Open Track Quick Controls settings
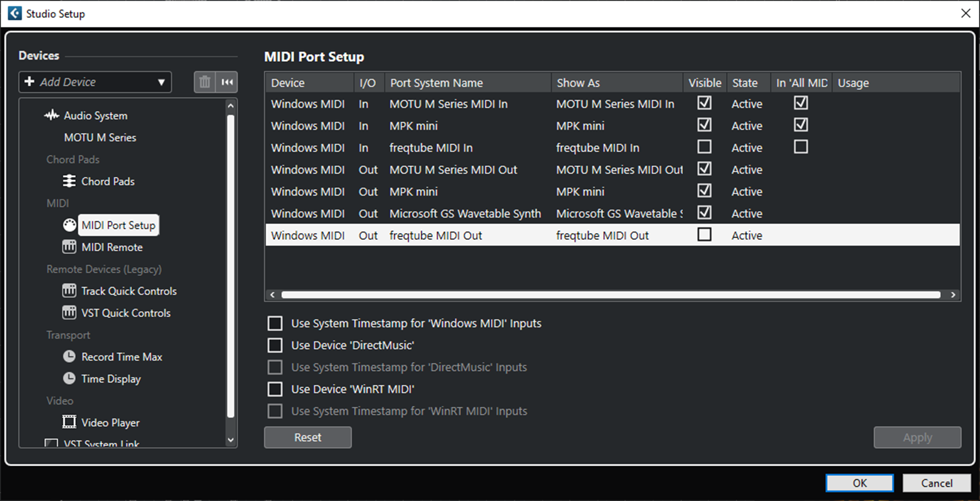Viewport: 980px width, 501px height. [x=129, y=290]
